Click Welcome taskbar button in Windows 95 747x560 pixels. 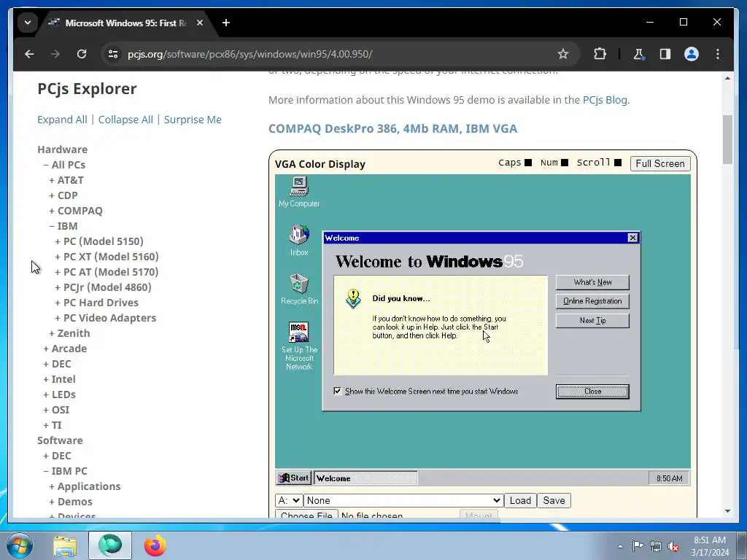click(366, 478)
